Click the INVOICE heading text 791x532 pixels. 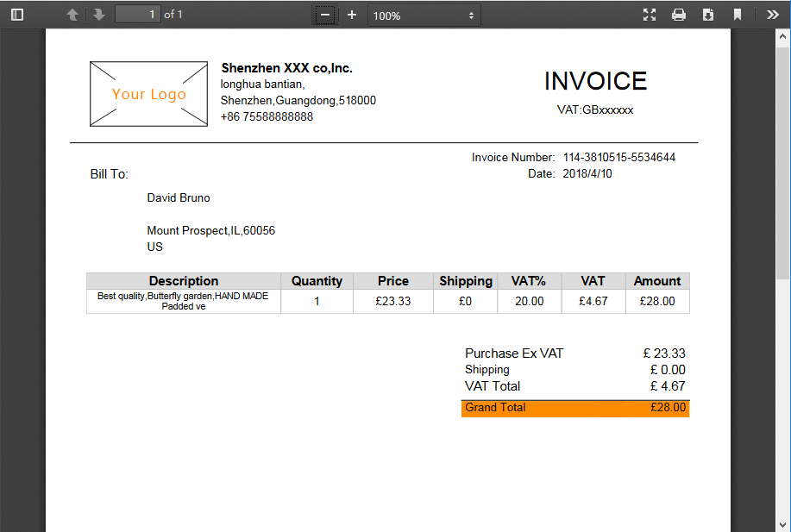point(595,81)
